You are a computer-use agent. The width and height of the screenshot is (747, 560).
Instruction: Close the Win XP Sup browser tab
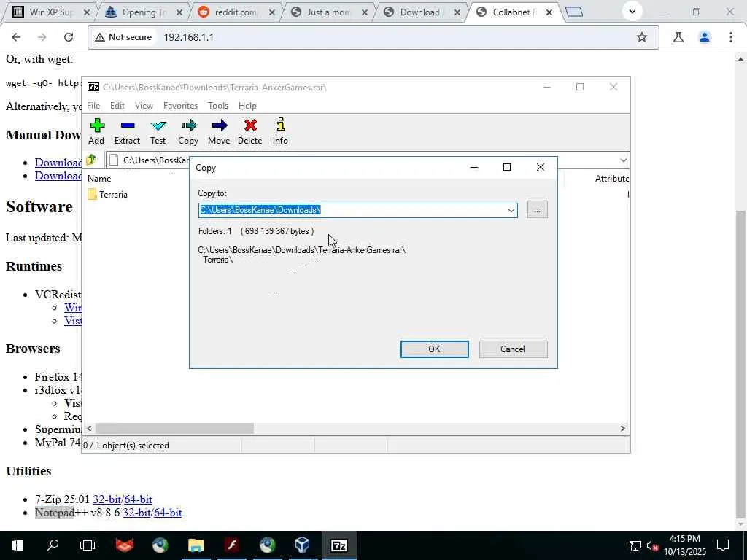(87, 12)
